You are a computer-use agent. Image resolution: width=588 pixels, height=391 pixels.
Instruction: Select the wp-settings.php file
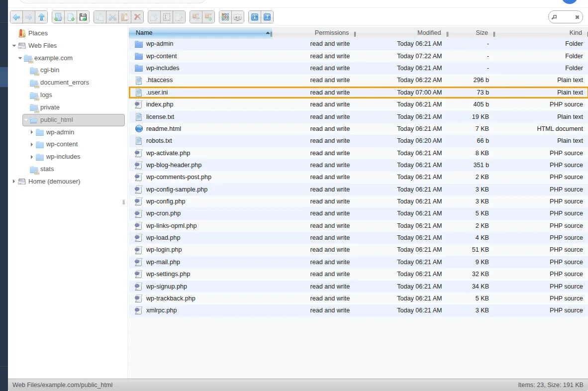(358, 274)
